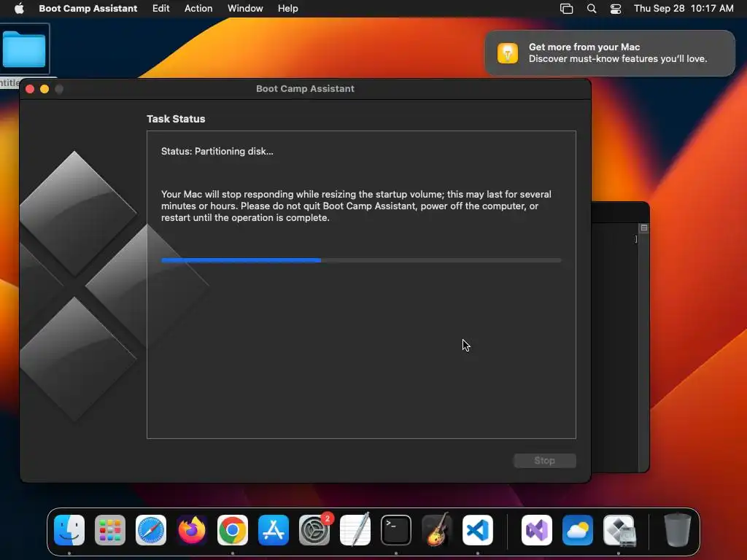Launch Visual Studio Code from the Dock
Screen dimensions: 747x560
click(477, 530)
